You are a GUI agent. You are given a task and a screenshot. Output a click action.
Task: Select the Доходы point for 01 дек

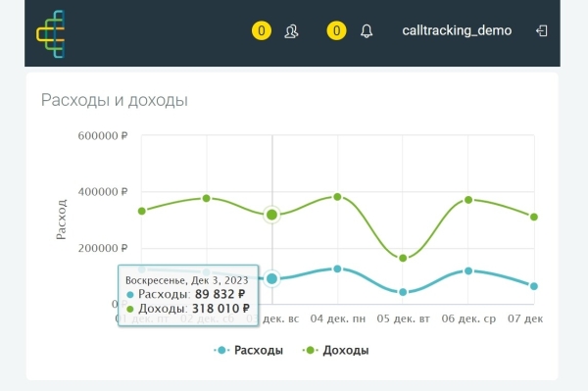click(x=142, y=211)
